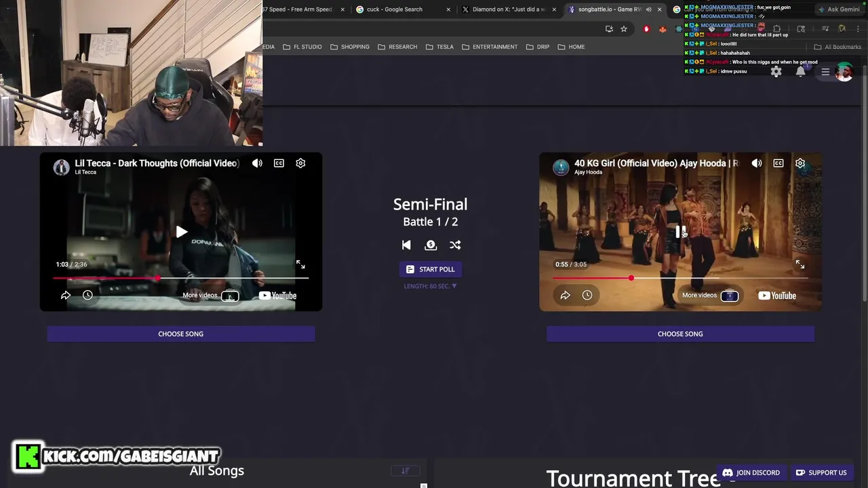
Task: Mute the Lil Tecca video
Action: point(257,163)
